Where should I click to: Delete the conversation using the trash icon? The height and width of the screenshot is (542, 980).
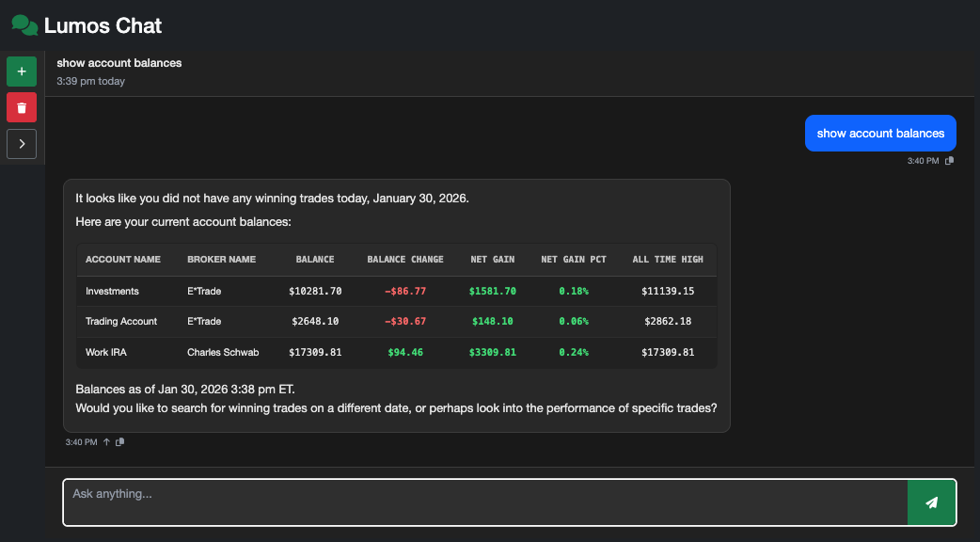[x=21, y=106]
